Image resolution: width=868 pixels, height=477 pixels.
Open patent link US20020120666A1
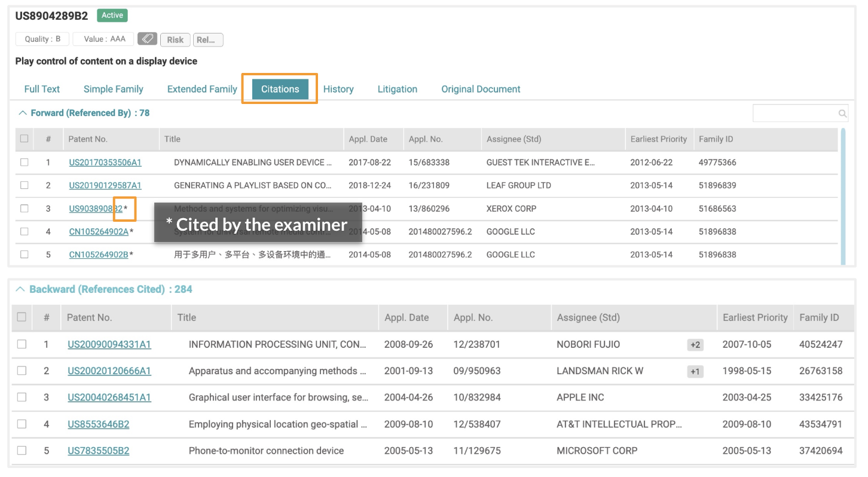(x=109, y=371)
